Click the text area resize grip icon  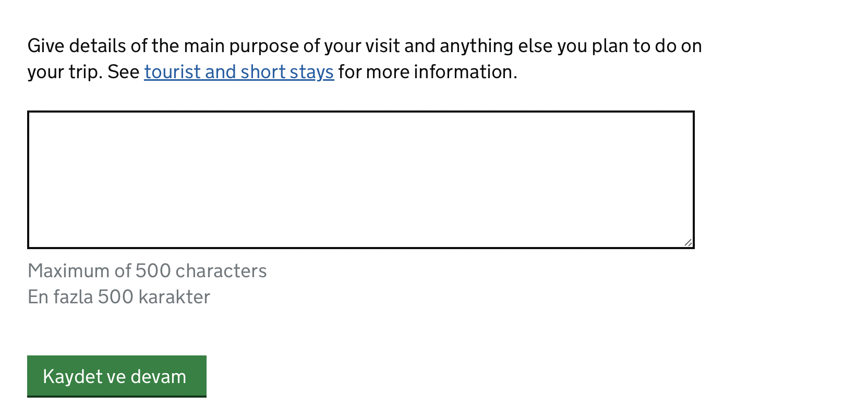[x=688, y=242]
